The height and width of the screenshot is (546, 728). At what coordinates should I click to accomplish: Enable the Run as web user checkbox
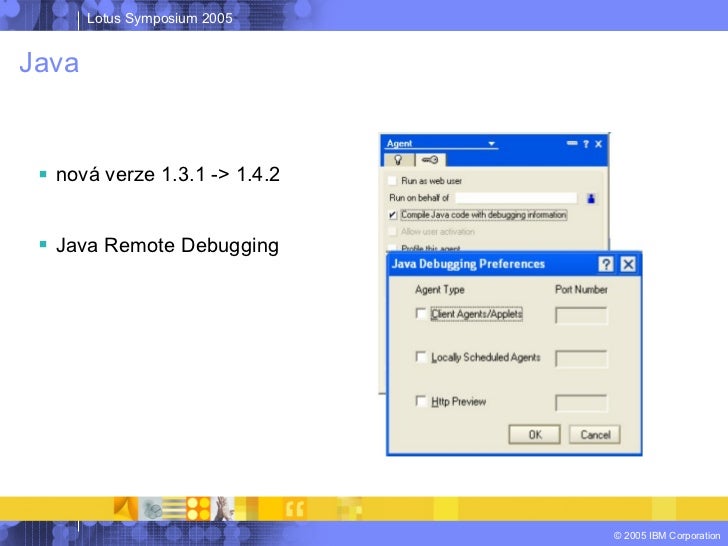(x=393, y=181)
